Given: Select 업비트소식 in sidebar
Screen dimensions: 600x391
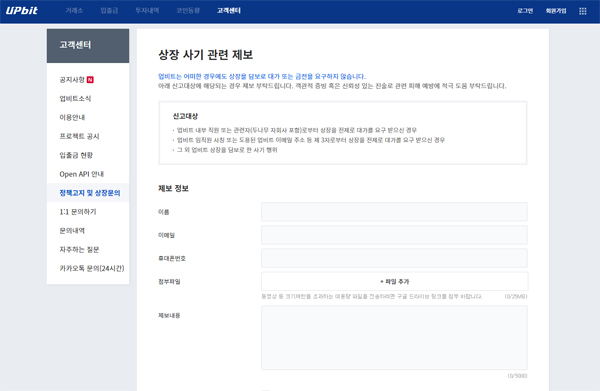Looking at the screenshot, I should tap(75, 98).
